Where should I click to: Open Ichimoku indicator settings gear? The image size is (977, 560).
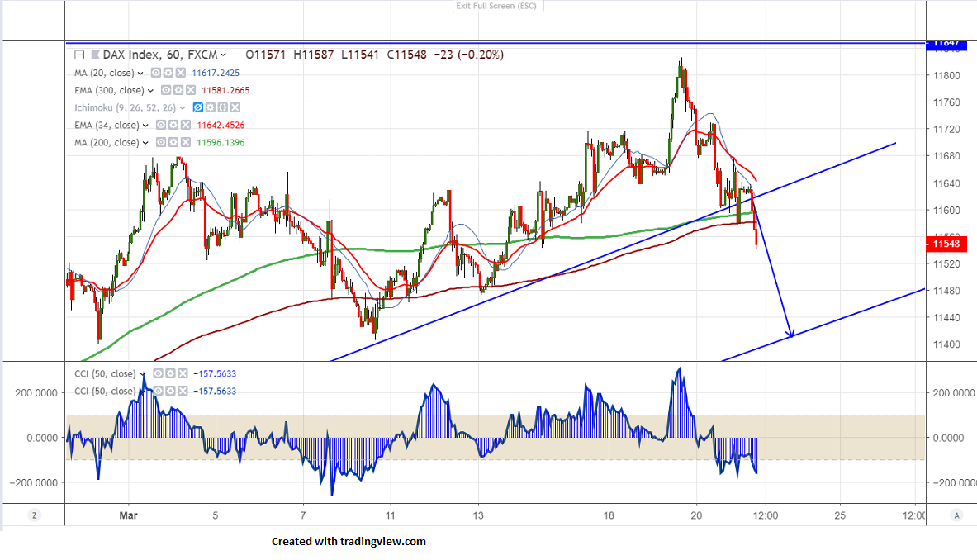(211, 107)
